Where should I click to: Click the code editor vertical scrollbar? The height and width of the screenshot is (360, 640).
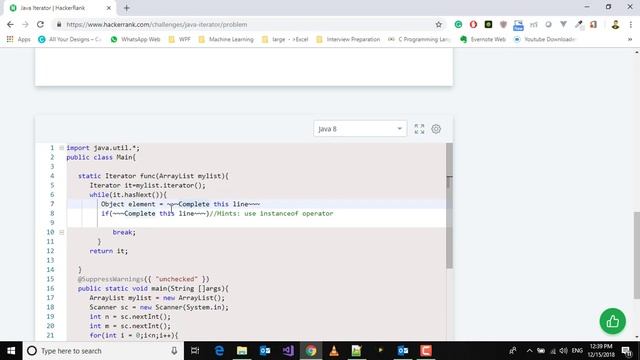[449, 206]
